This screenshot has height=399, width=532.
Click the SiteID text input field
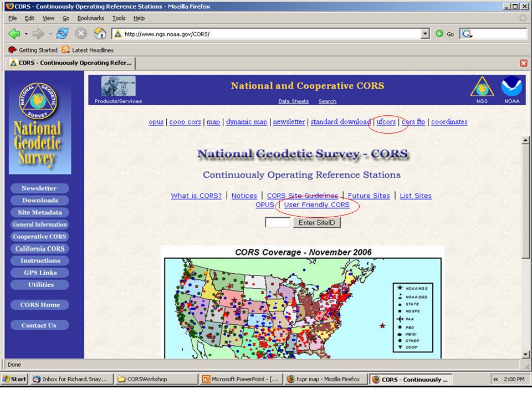coord(277,223)
